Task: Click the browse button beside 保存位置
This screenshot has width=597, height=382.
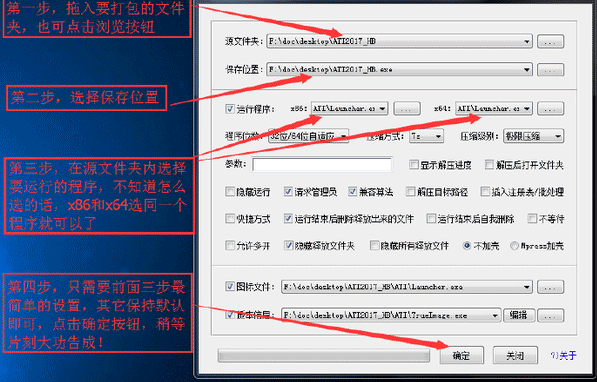Action: pyautogui.click(x=550, y=70)
